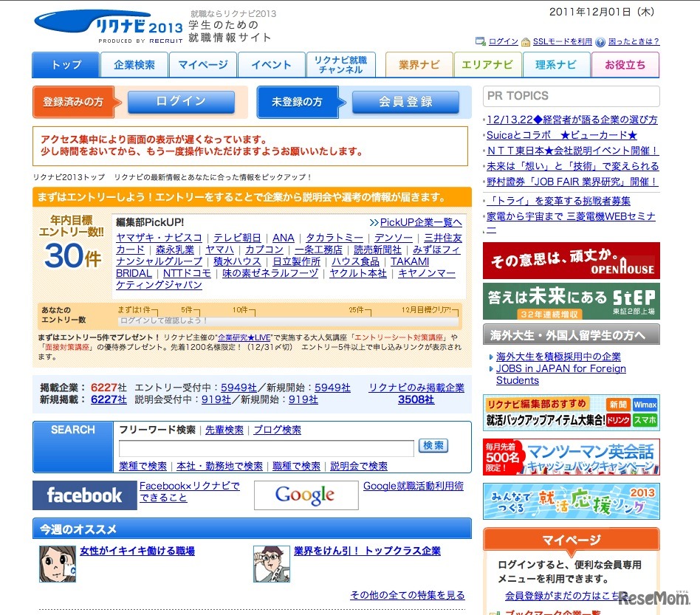The image size is (700, 615).
Task: Open 職種で検索 link
Action: click(x=296, y=466)
